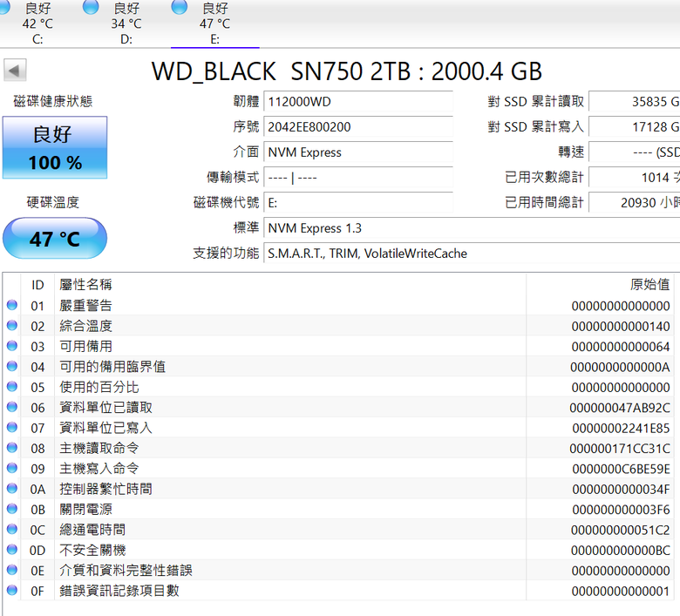Click status orb for attribute 0F 錯誤資訊記錄項目數
This screenshot has width=680, height=616.
pyautogui.click(x=12, y=591)
